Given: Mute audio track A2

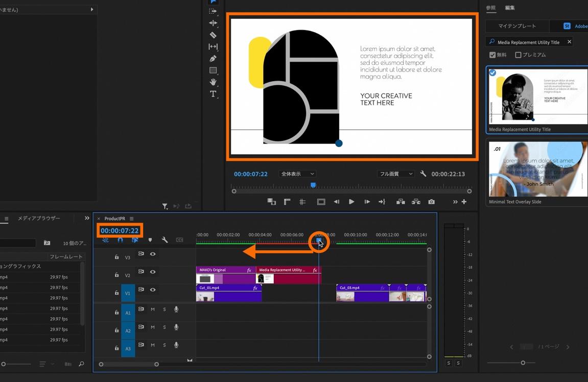Looking at the screenshot, I should pyautogui.click(x=153, y=327).
